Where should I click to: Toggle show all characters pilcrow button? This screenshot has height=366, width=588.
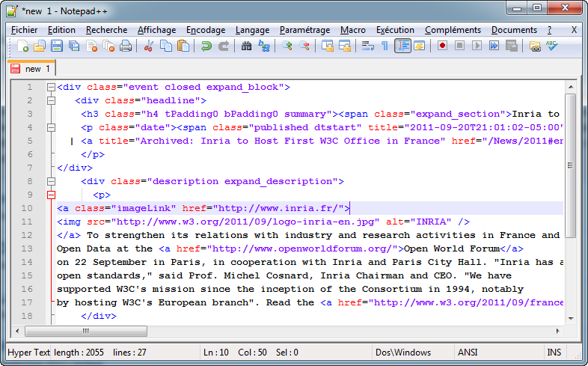[x=385, y=46]
